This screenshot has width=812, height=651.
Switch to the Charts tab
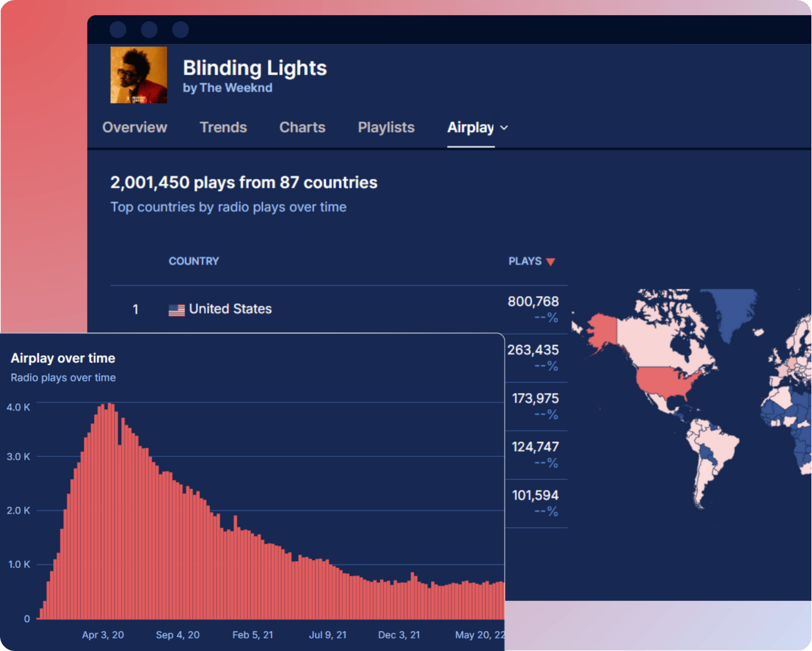click(302, 127)
